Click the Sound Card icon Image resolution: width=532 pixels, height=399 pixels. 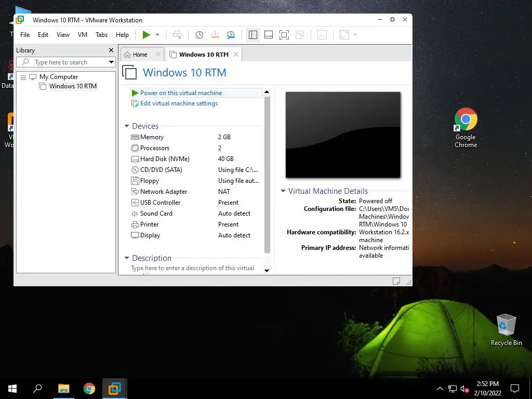135,214
